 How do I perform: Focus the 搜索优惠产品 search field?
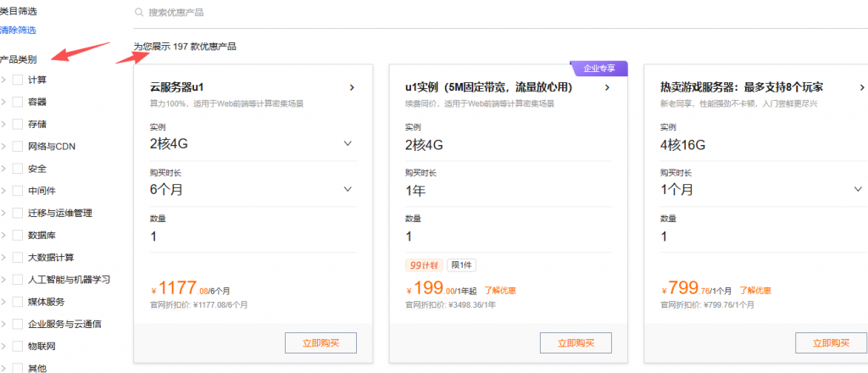pos(339,13)
